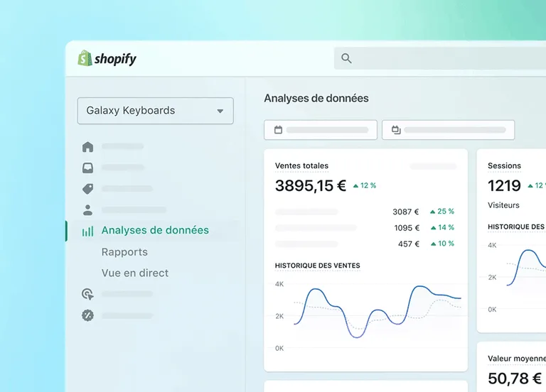Open the Customers person icon

(x=87, y=210)
